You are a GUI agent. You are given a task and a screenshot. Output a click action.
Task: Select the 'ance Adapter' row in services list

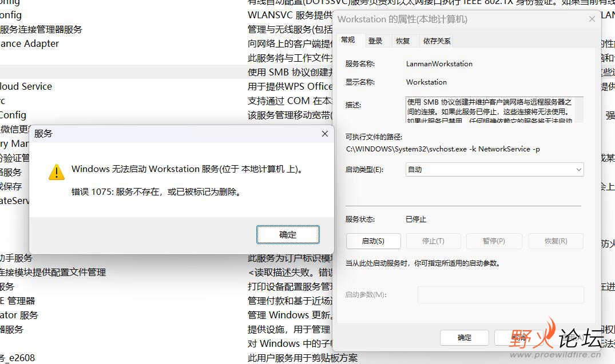pyautogui.click(x=29, y=43)
